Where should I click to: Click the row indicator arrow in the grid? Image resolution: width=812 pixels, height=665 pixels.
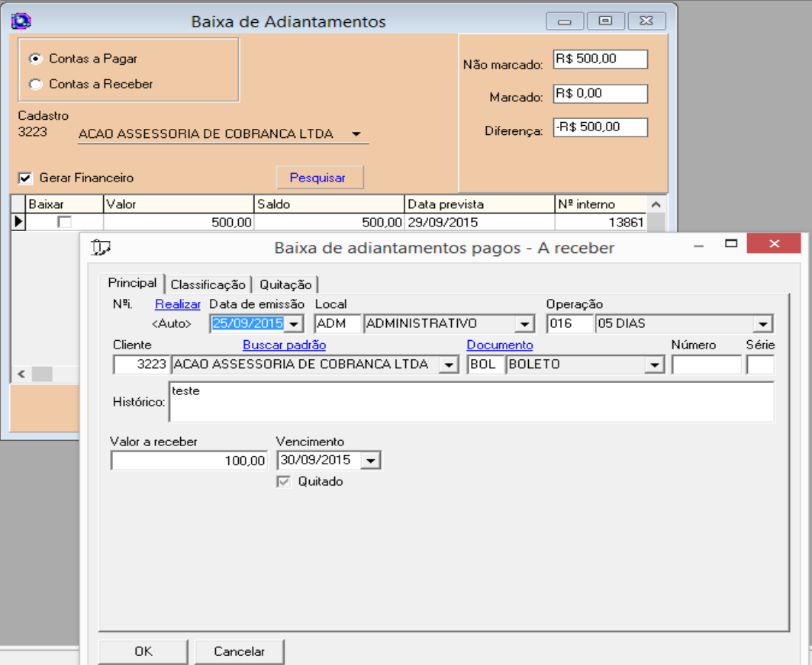point(18,222)
